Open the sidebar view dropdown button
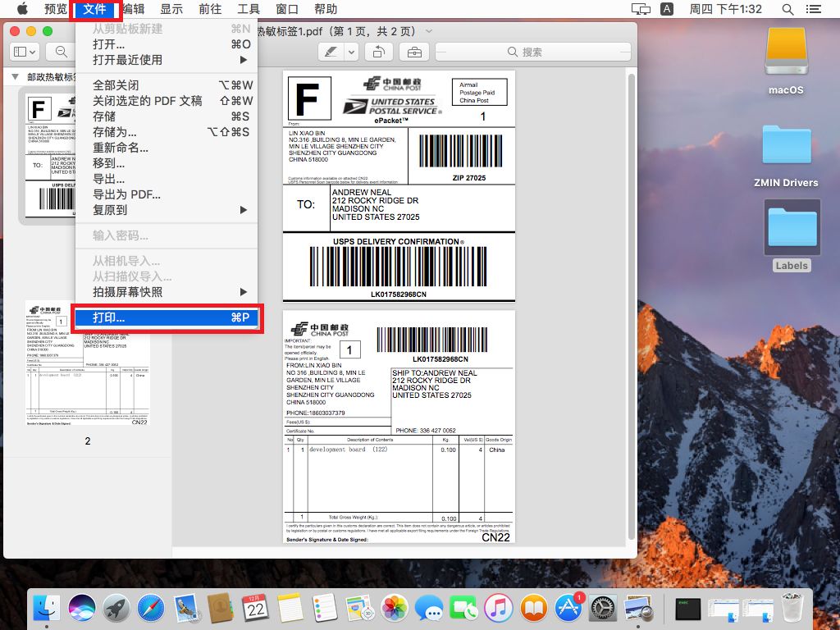This screenshot has width=840, height=630. tap(25, 52)
